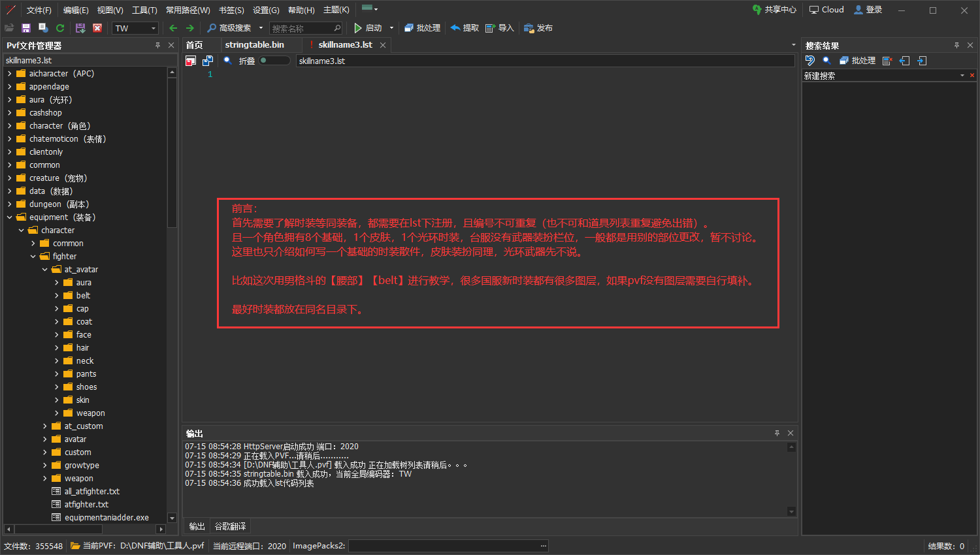The image size is (980, 555).
Task: Click the 搜索名称 search input field
Action: [301, 28]
